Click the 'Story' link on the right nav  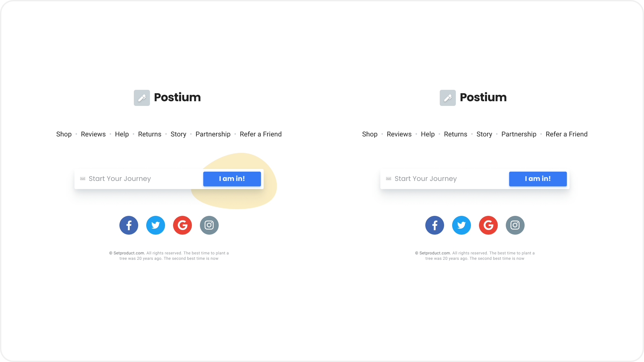point(484,134)
